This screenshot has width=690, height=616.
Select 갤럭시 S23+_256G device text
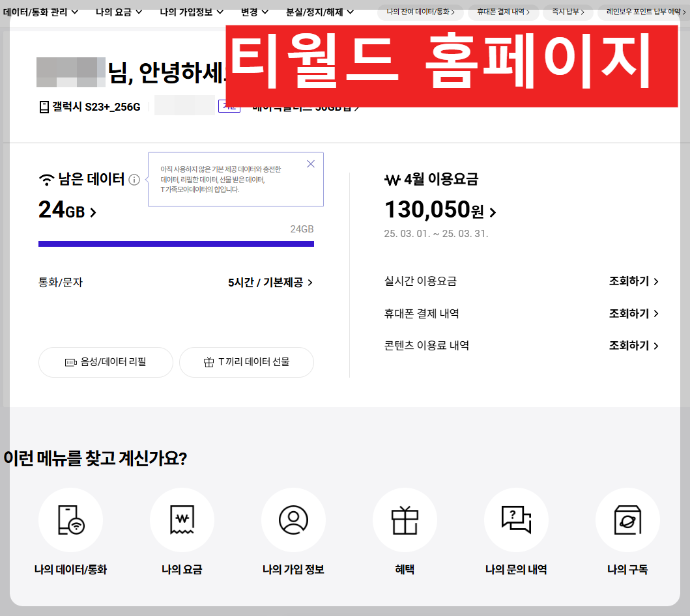96,107
